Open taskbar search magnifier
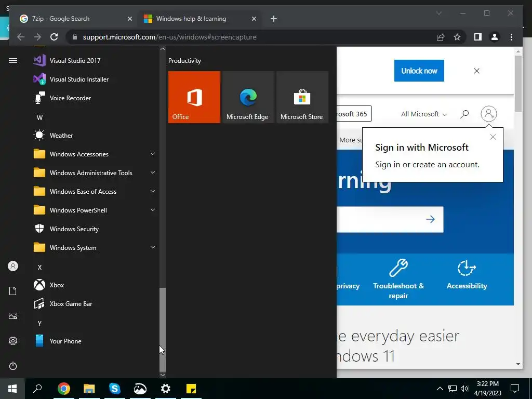The image size is (532, 399). (37, 389)
